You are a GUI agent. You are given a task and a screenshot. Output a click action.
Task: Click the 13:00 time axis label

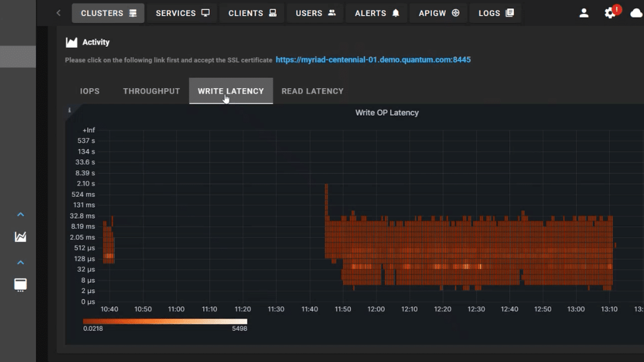pyautogui.click(x=576, y=309)
